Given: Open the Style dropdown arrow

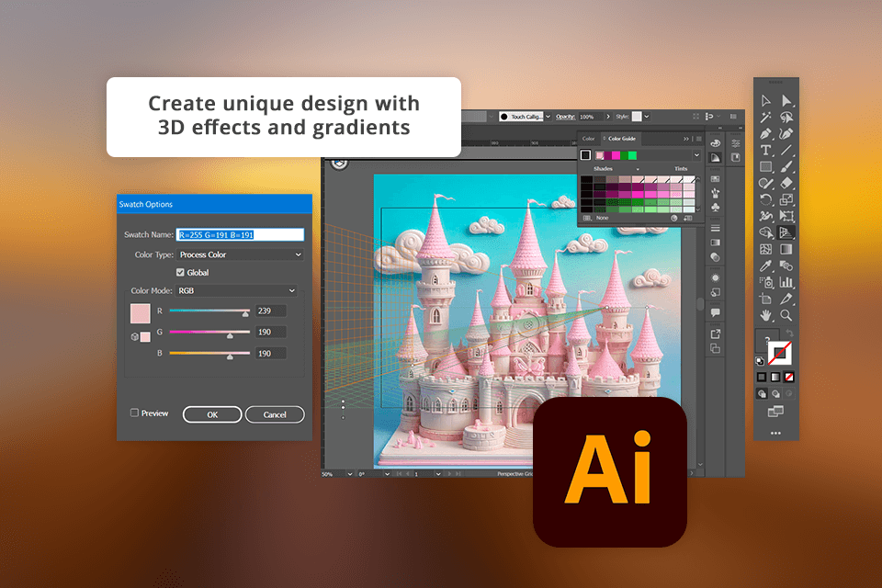Looking at the screenshot, I should pos(647,117).
